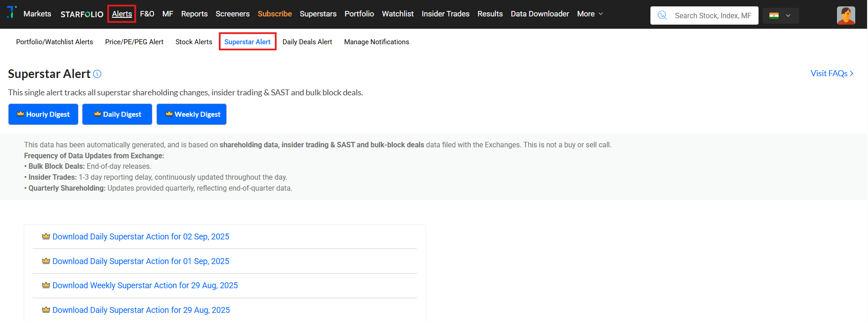Go to F&O section
The width and height of the screenshot is (868, 322).
(147, 14)
